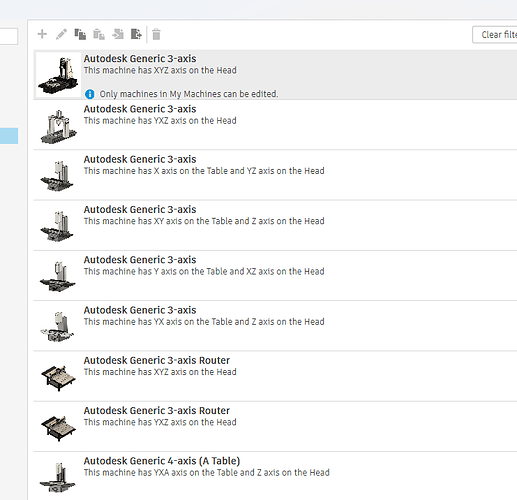Click the trash delete icon
This screenshot has height=500, width=517.
[x=156, y=34]
